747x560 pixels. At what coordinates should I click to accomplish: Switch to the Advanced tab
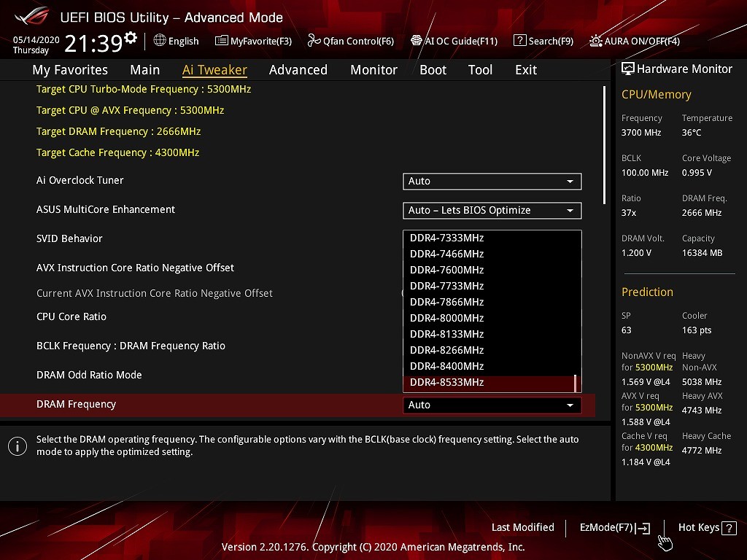(298, 70)
